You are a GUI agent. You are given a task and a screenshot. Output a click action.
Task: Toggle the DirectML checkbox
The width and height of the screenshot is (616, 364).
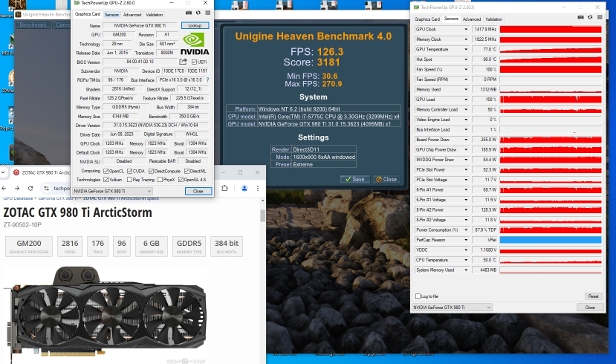(x=187, y=171)
